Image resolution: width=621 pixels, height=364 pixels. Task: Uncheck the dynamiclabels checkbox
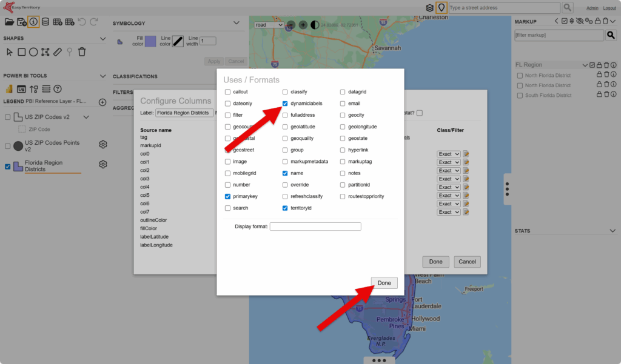pyautogui.click(x=285, y=104)
